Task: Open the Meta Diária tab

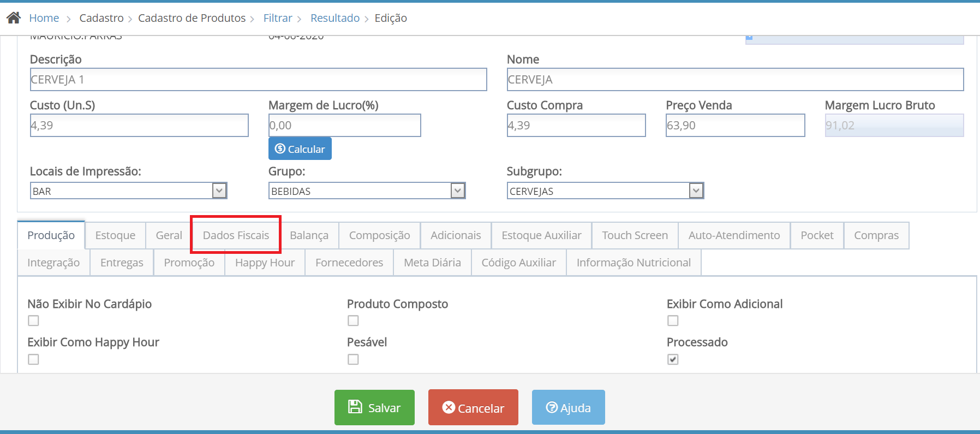Action: (432, 263)
